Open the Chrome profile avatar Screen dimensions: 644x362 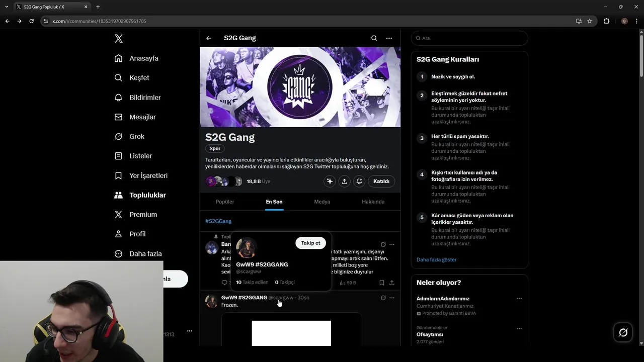(624, 21)
